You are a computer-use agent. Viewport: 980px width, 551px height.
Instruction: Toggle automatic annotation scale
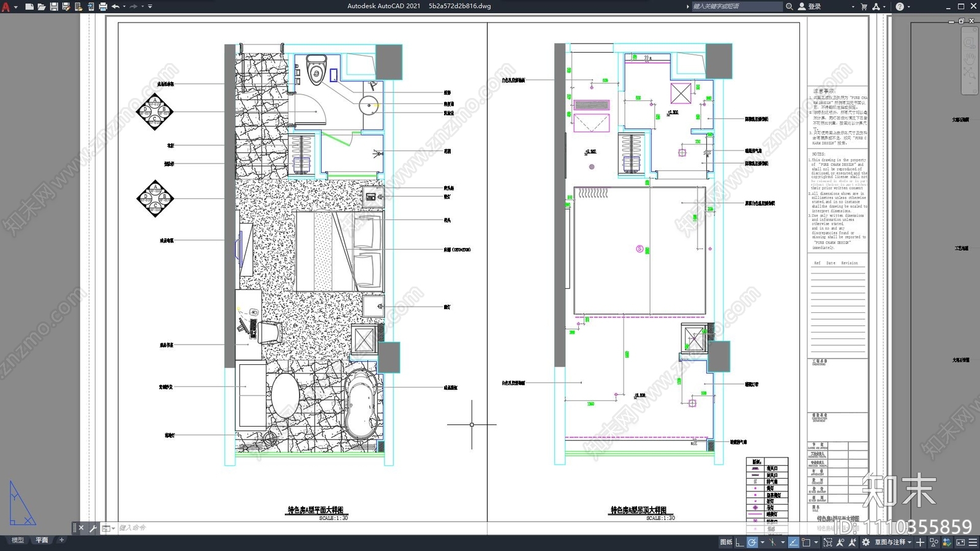(x=852, y=542)
